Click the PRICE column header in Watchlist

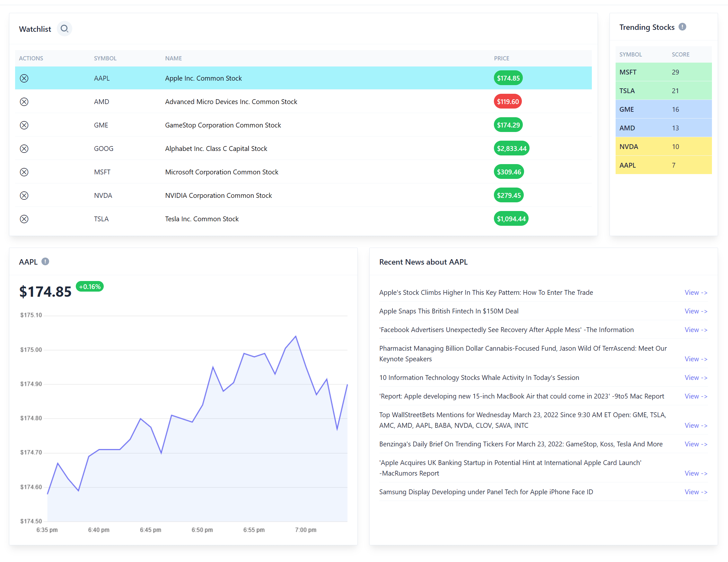tap(501, 58)
